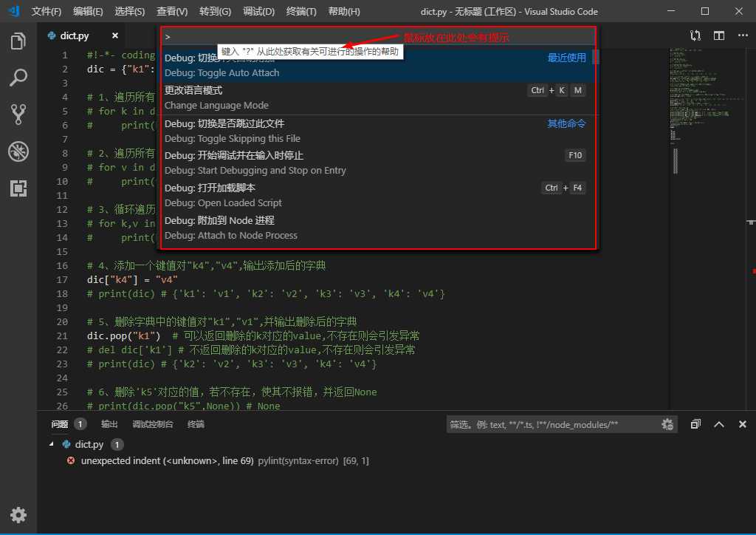Switch to the 终端 panel tab
This screenshot has width=756, height=535.
196,424
